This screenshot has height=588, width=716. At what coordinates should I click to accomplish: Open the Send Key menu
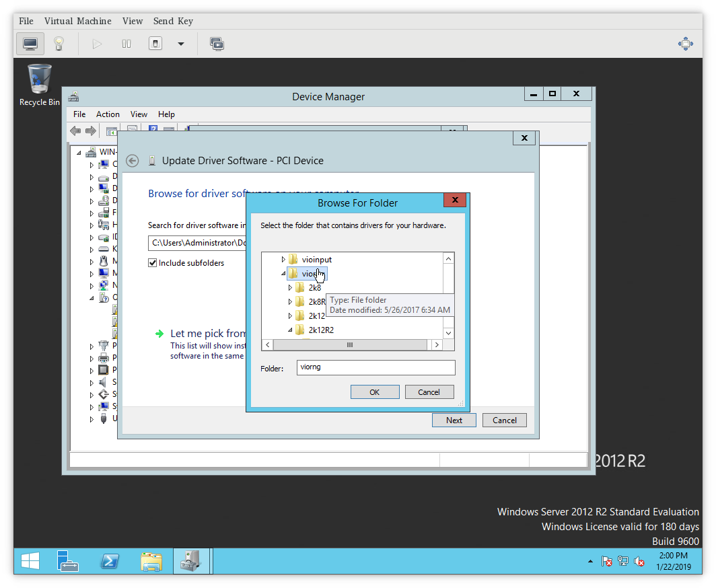(173, 21)
